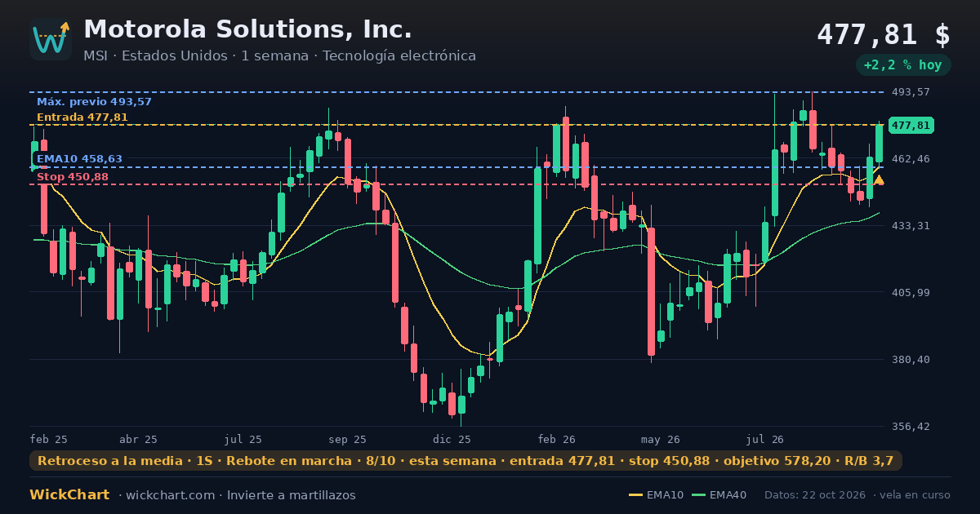Click the feb 26 date label
This screenshot has width=980, height=514.
556,439
